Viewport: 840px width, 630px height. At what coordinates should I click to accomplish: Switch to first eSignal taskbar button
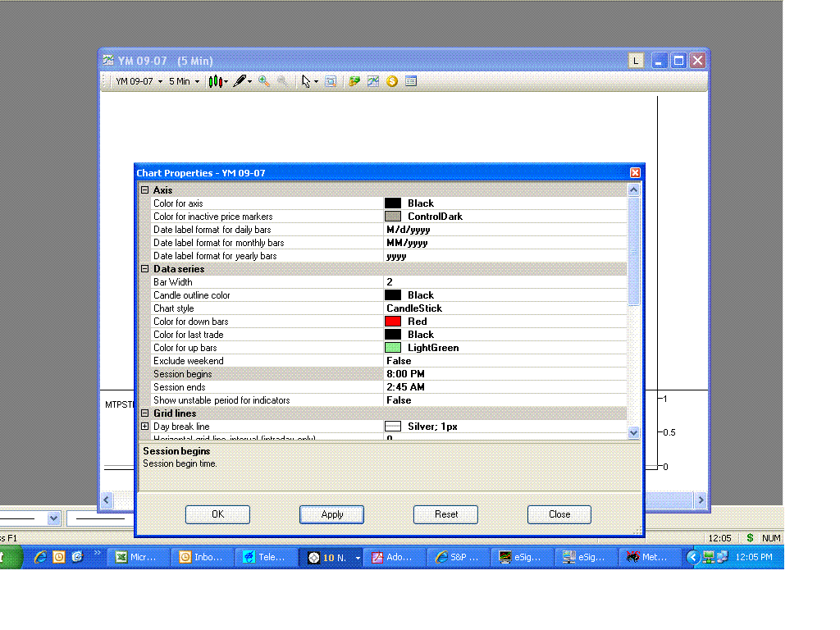coord(523,557)
